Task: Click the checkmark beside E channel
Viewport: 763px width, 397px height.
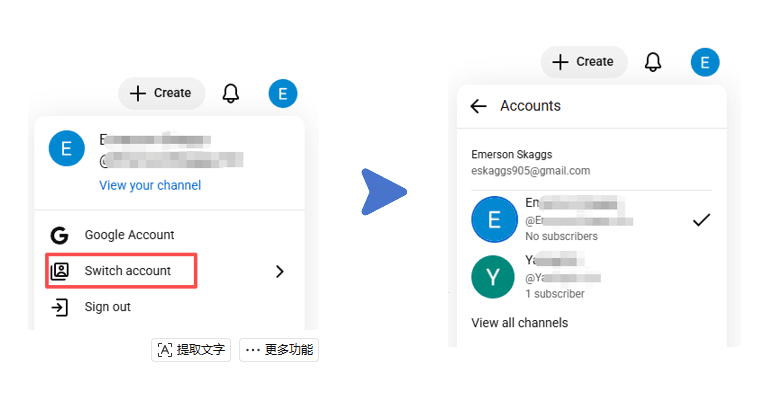Action: point(701,220)
